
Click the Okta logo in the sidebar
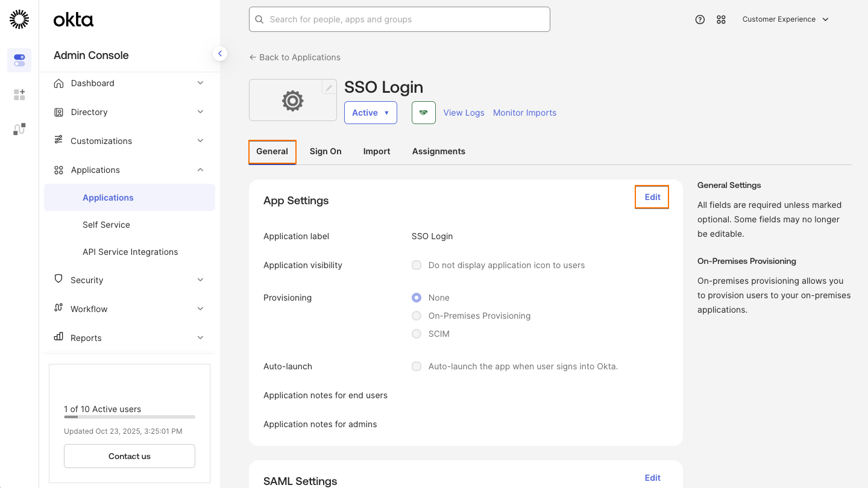point(73,19)
